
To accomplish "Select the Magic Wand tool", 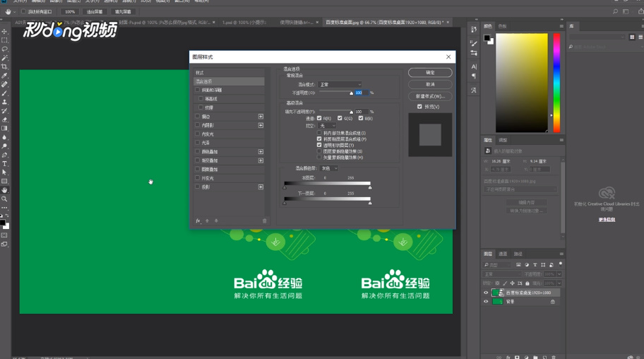I will pos(4,58).
